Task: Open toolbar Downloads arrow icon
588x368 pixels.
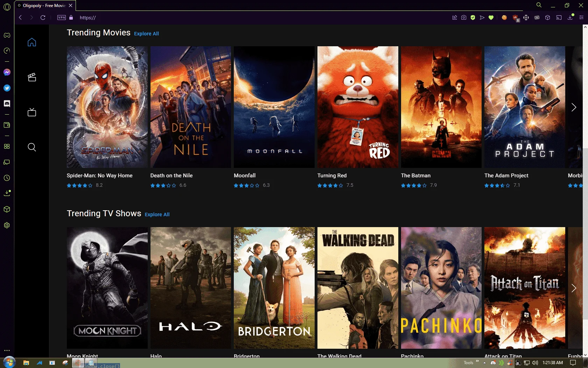Action: (x=570, y=17)
